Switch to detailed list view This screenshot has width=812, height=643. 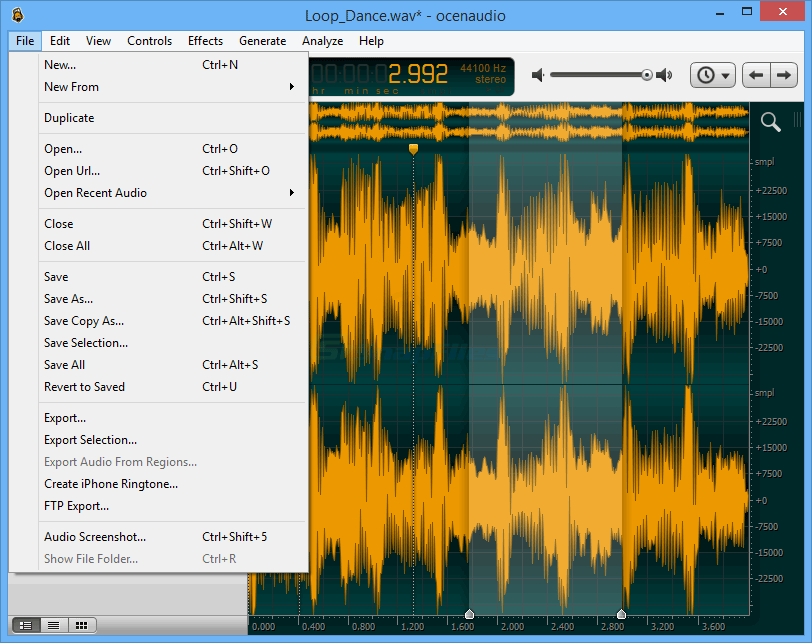pos(26,625)
